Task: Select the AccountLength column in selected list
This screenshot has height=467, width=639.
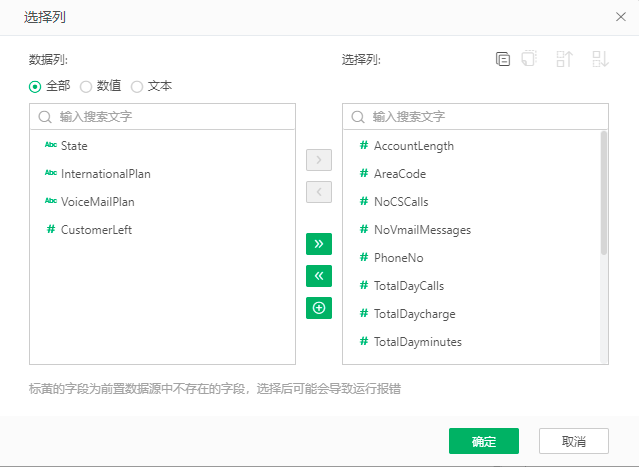Action: click(413, 146)
